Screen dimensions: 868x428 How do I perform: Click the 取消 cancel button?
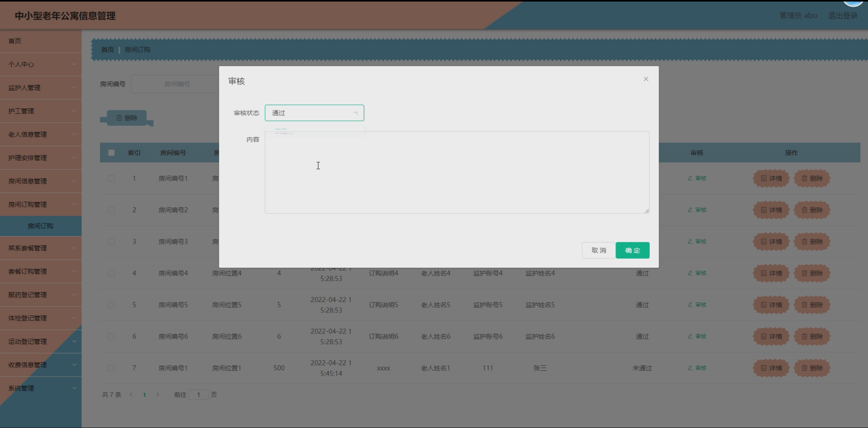tap(598, 250)
